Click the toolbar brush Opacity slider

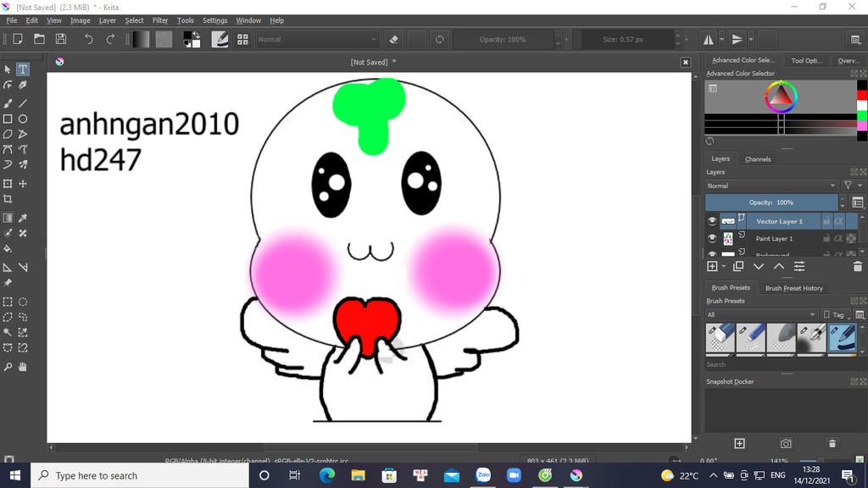point(503,39)
